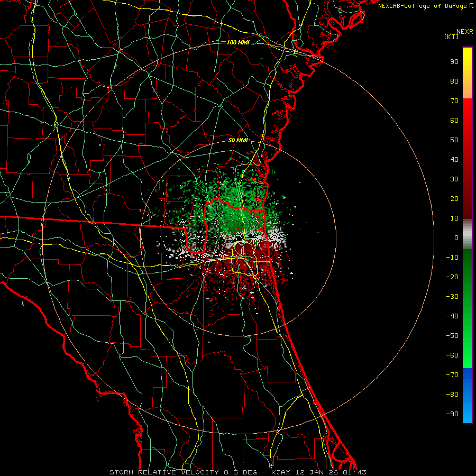476x476 pixels.
Task: Click the 0 scale value
Action: [x=456, y=238]
